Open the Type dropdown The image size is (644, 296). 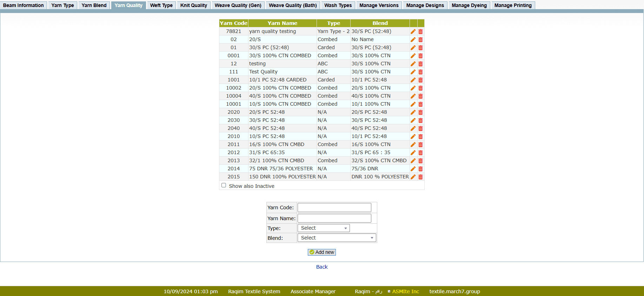click(x=323, y=228)
